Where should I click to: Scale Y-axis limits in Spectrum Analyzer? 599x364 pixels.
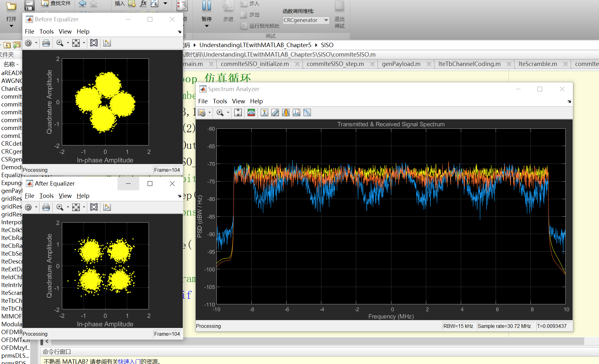click(x=238, y=113)
